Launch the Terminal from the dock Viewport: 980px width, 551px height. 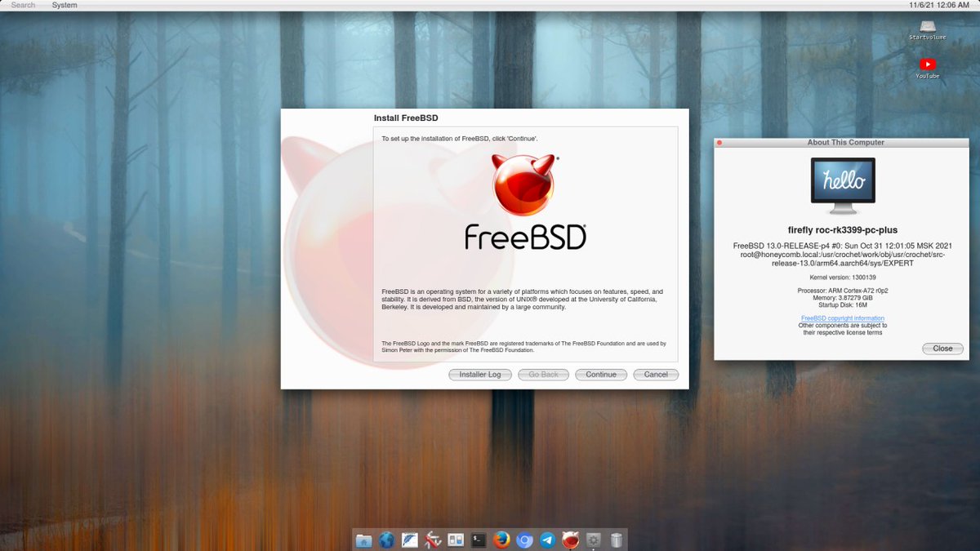(479, 540)
